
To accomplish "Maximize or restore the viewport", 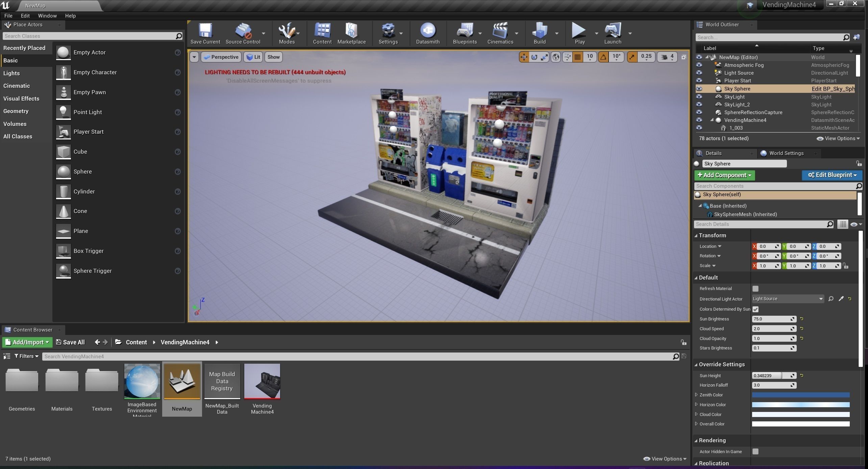I will [684, 57].
